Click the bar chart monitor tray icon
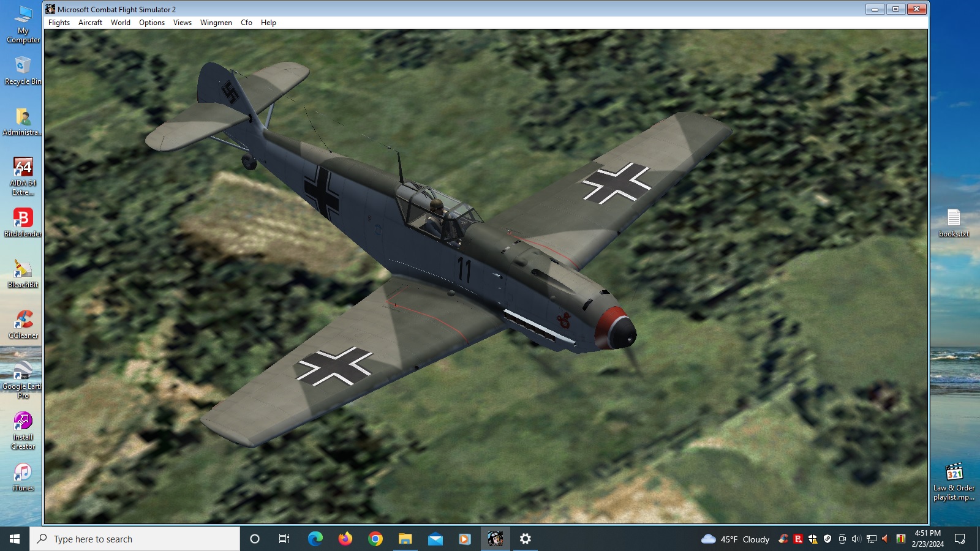Viewport: 980px width, 551px height. pyautogui.click(x=900, y=539)
